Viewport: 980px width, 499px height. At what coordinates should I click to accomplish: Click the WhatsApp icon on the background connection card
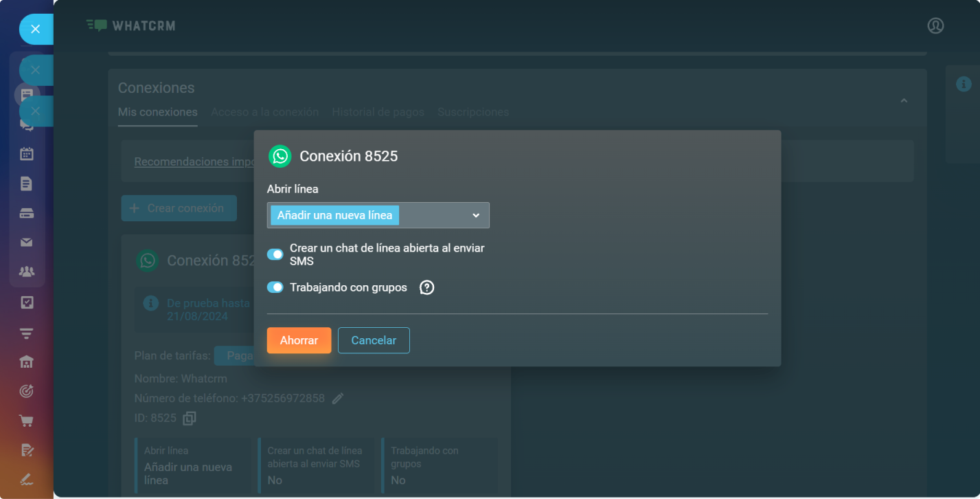[148, 260]
